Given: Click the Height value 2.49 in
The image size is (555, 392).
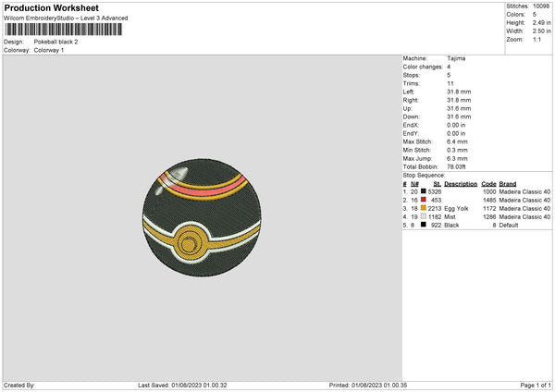Looking at the screenshot, I should (x=541, y=22).
